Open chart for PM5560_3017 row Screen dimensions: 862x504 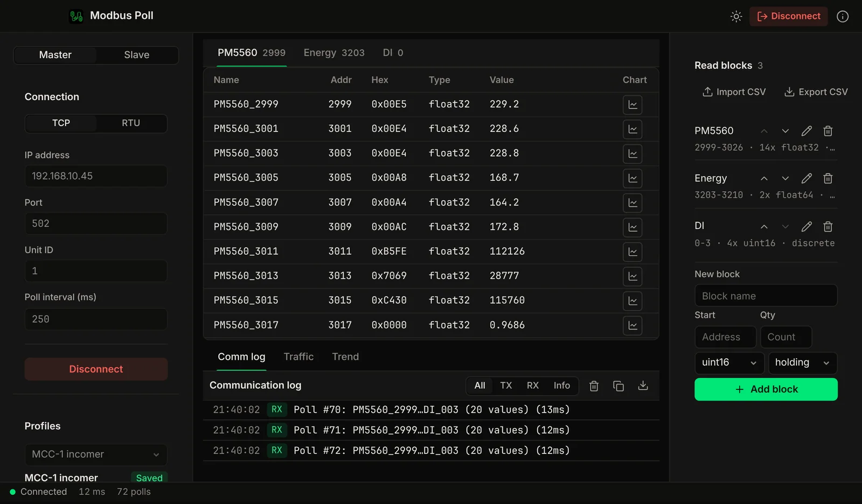[632, 325]
